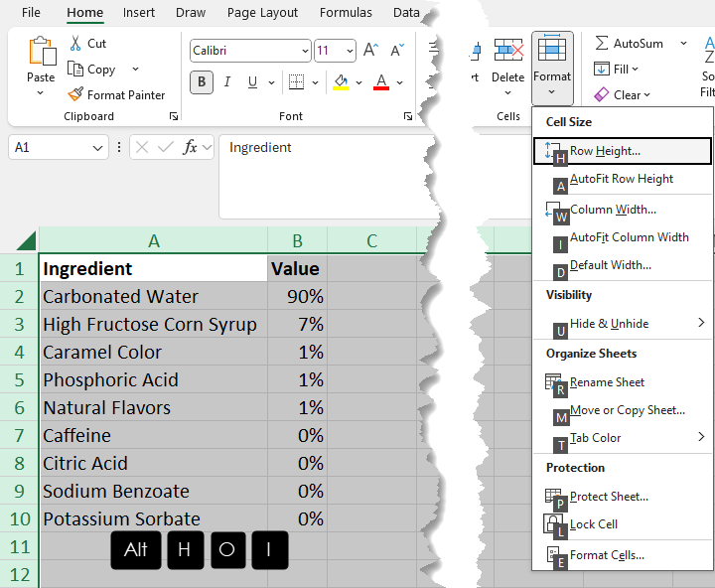Open Tab Color submenu
Screen dimensions: 715x588
pyautogui.click(x=622, y=438)
